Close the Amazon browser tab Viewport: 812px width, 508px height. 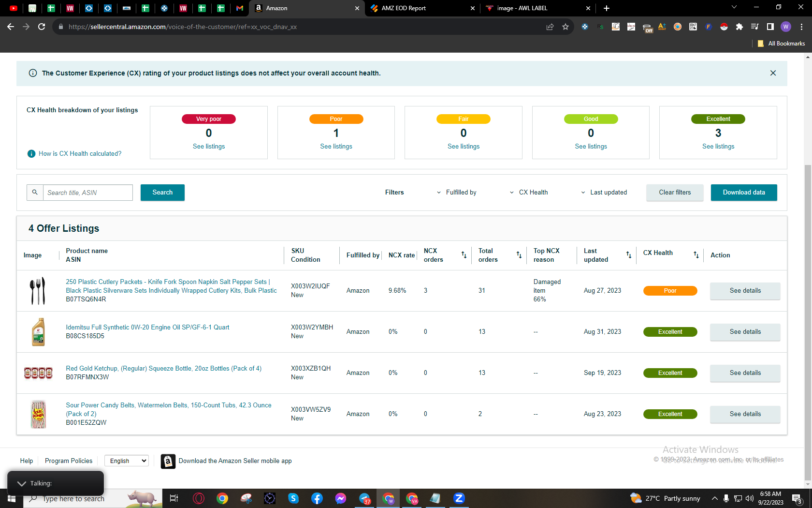[x=357, y=8]
